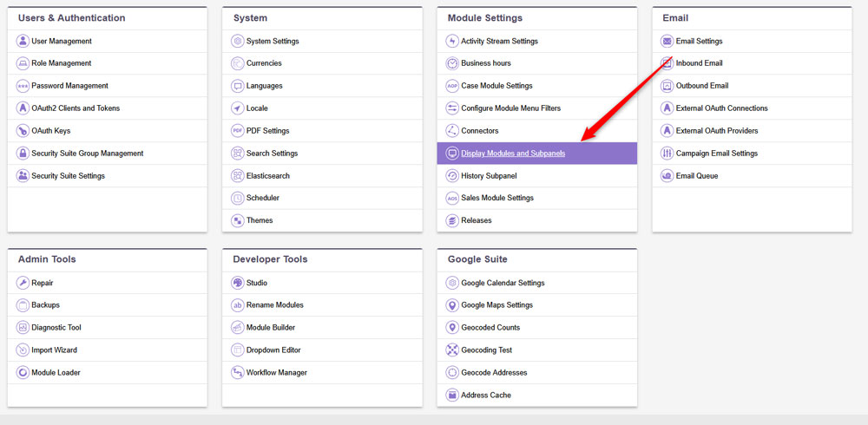
Task: Click the Google Suite heading
Action: 477,259
